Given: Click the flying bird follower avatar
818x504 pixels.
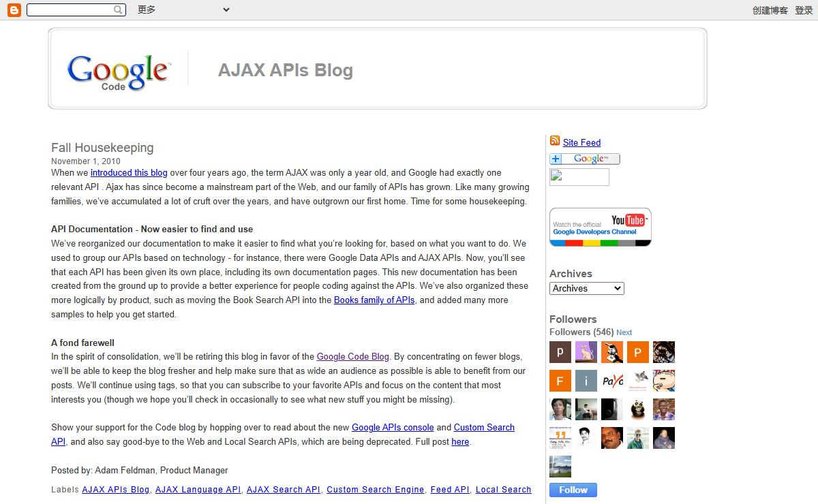Looking at the screenshot, I should [638, 381].
